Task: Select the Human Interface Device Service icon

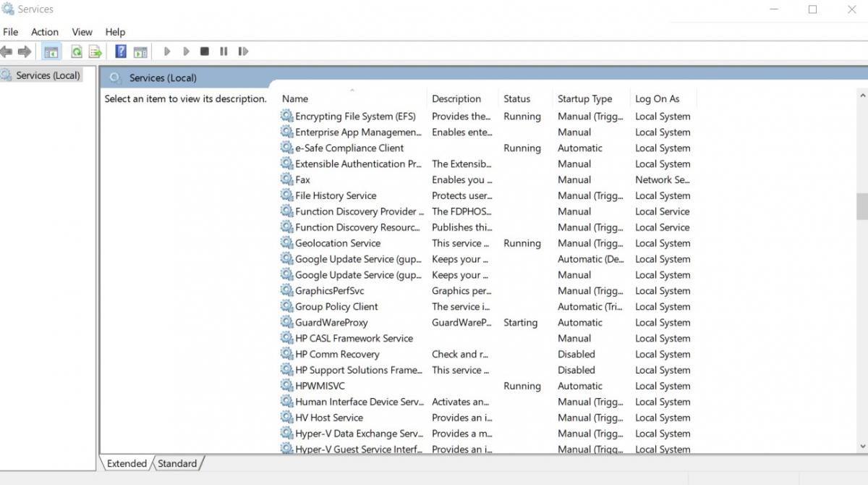Action: (287, 402)
